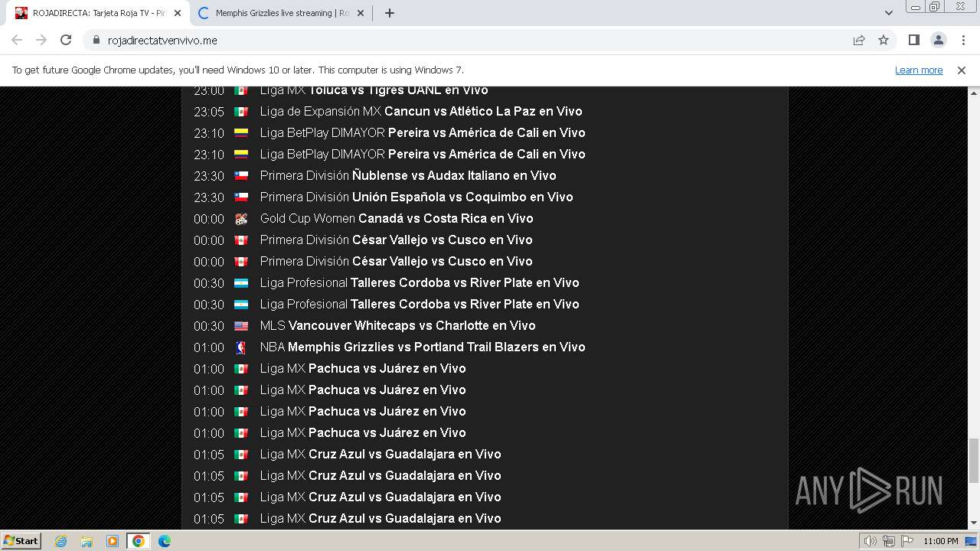Close the Memphis Grizzlies tab
The image size is (980, 551).
361,13
